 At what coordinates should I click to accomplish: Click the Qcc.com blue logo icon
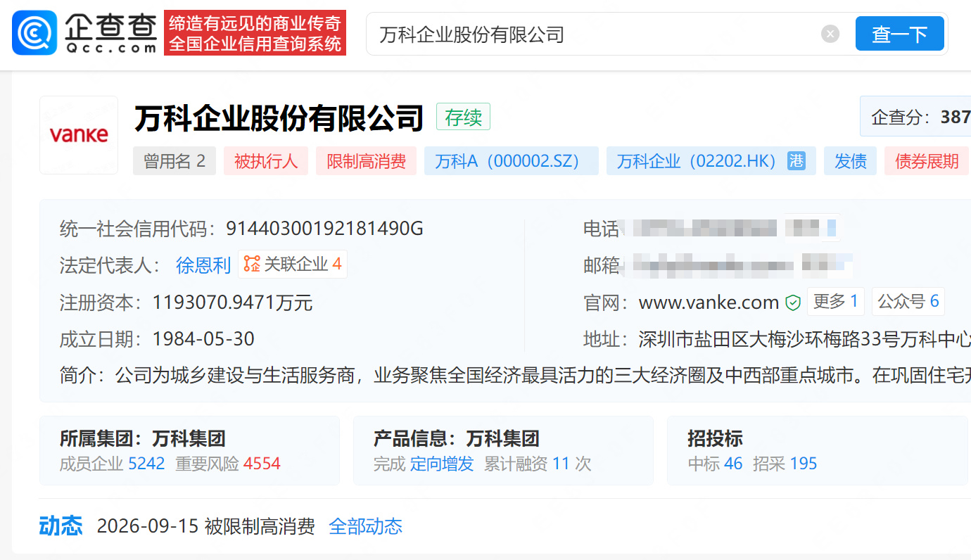pos(34,32)
